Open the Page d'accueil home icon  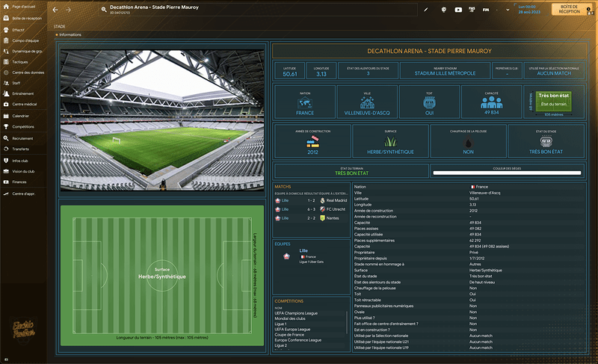click(x=6, y=7)
